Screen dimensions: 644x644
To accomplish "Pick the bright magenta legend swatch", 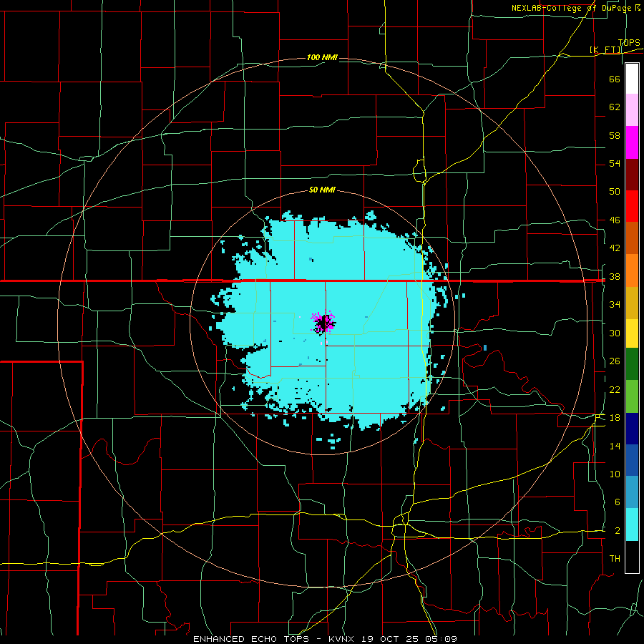I will [632, 142].
